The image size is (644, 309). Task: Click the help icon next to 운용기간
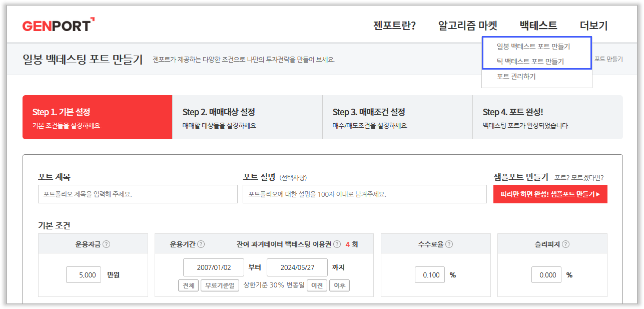click(201, 244)
